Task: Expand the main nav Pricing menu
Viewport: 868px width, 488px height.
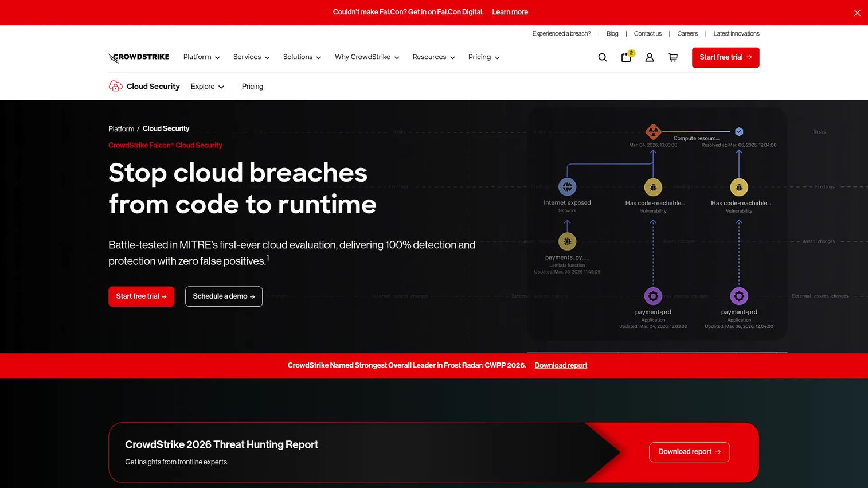Action: pos(484,57)
